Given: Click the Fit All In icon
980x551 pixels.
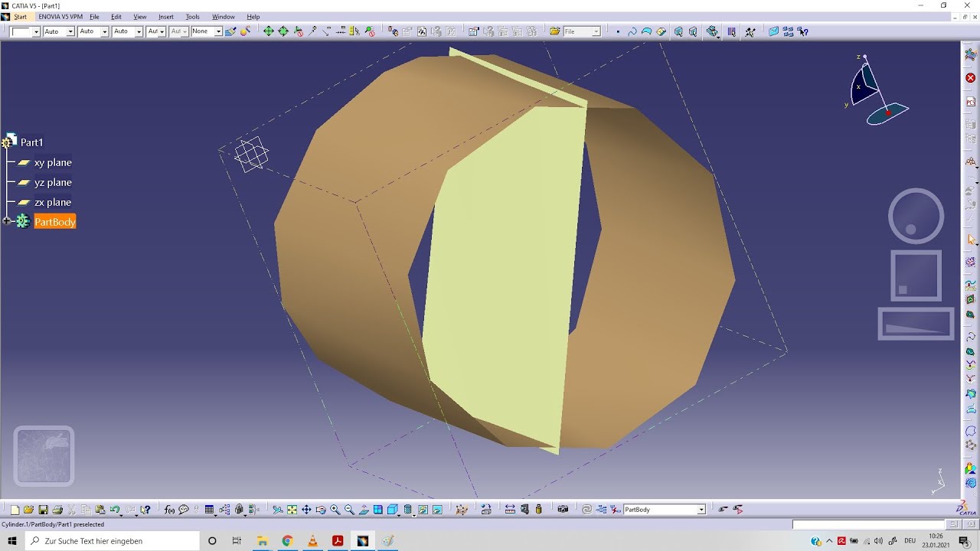Looking at the screenshot, I should click(292, 510).
